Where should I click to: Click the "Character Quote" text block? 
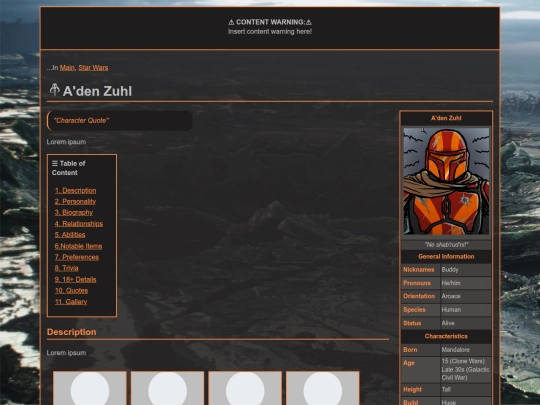tap(120, 121)
